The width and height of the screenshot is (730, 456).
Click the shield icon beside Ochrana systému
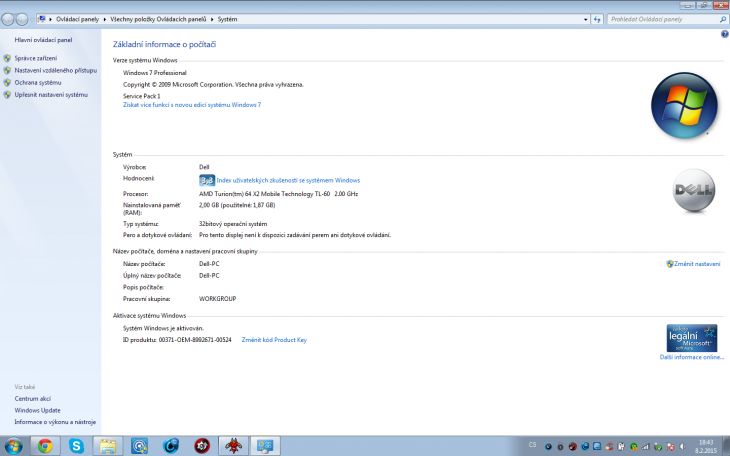[7, 82]
